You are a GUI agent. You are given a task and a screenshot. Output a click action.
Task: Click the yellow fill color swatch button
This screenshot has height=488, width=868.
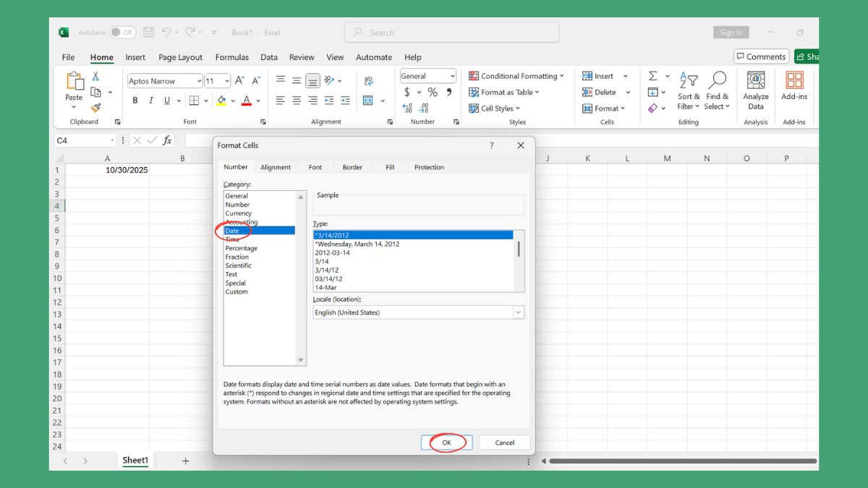221,100
